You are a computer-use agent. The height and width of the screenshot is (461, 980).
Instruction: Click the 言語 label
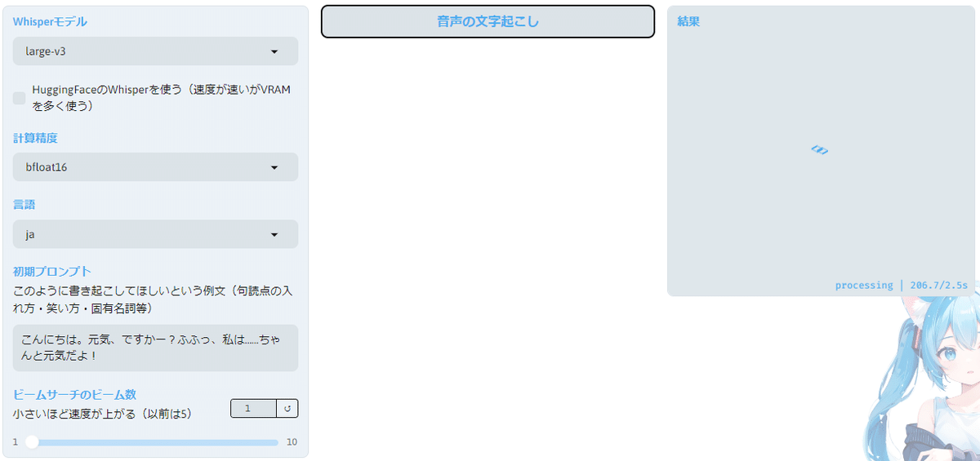tap(24, 205)
